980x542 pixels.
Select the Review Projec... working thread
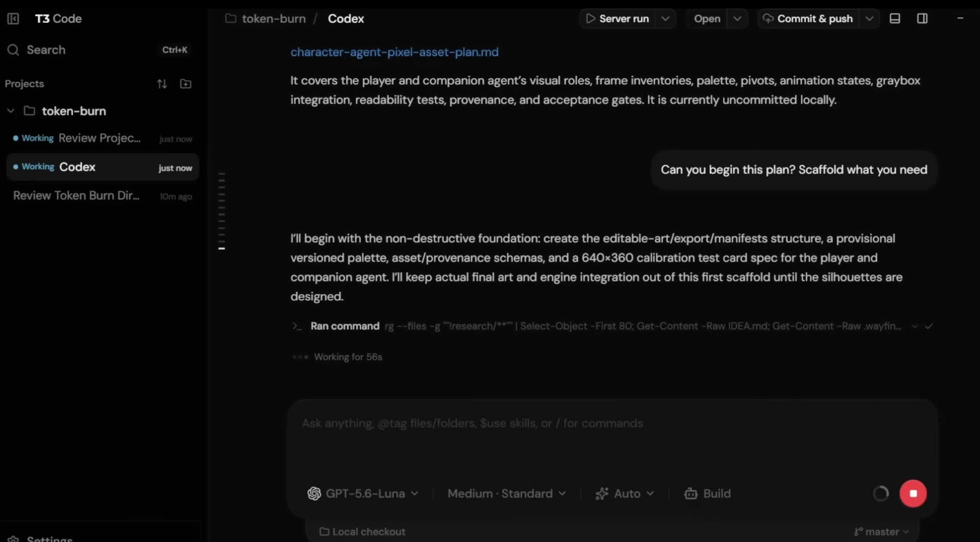(103, 138)
